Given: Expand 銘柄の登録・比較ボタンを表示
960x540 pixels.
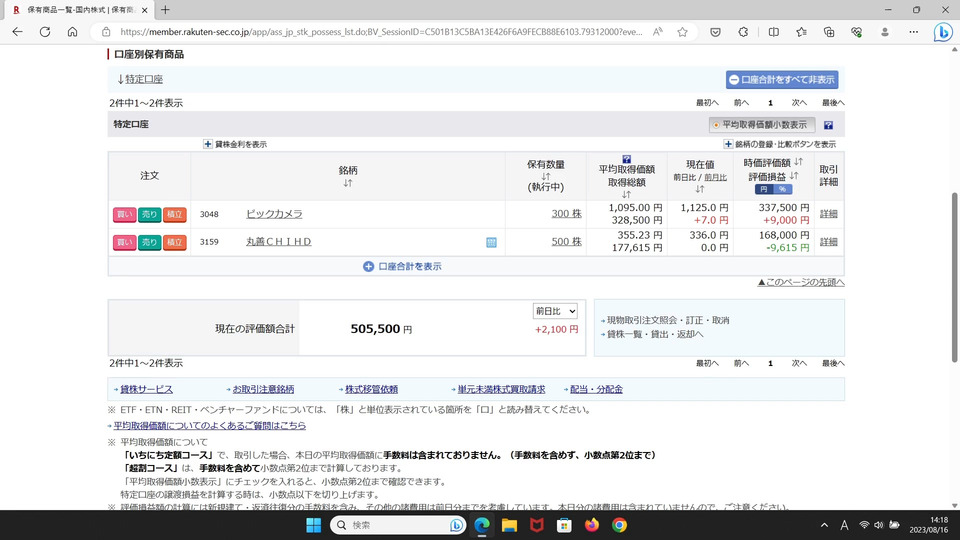Looking at the screenshot, I should pyautogui.click(x=779, y=144).
